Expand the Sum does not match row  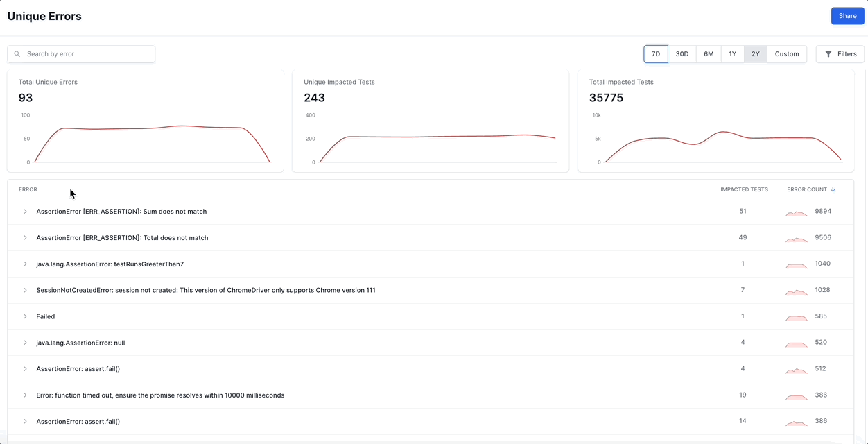[25, 212]
